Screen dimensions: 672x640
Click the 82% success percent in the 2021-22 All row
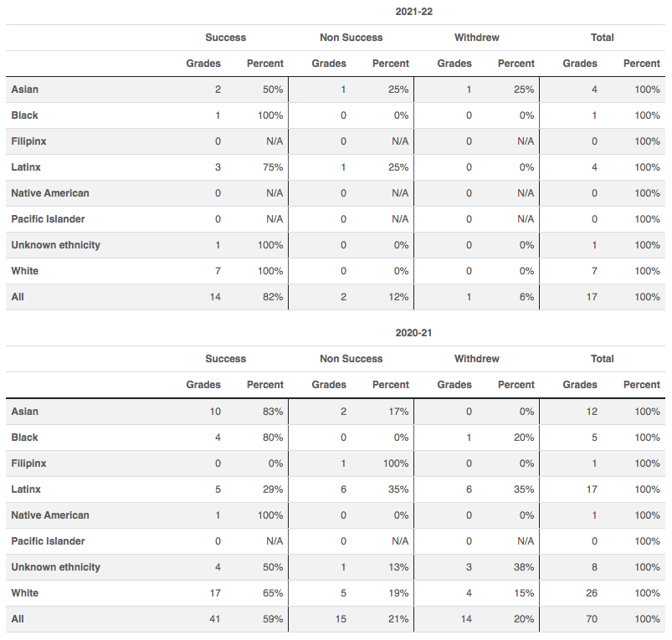(x=273, y=297)
